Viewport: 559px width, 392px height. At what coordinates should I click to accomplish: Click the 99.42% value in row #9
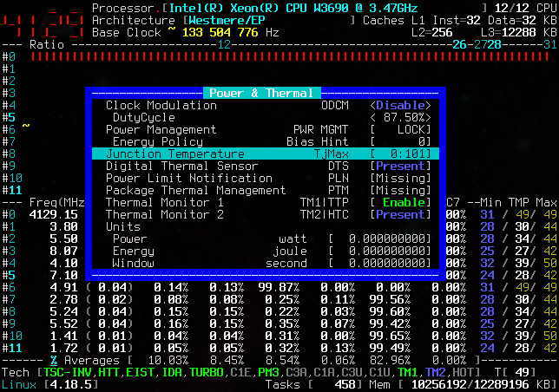pos(390,323)
